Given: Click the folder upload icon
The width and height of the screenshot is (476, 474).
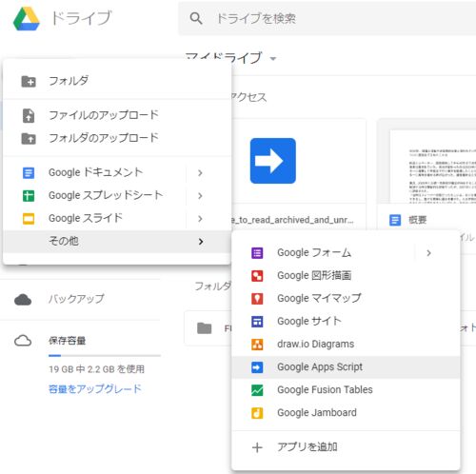Looking at the screenshot, I should pos(29,138).
